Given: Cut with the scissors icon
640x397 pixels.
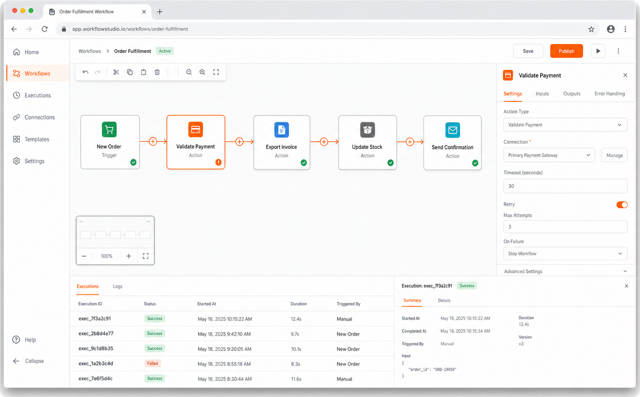Looking at the screenshot, I should pyautogui.click(x=116, y=72).
